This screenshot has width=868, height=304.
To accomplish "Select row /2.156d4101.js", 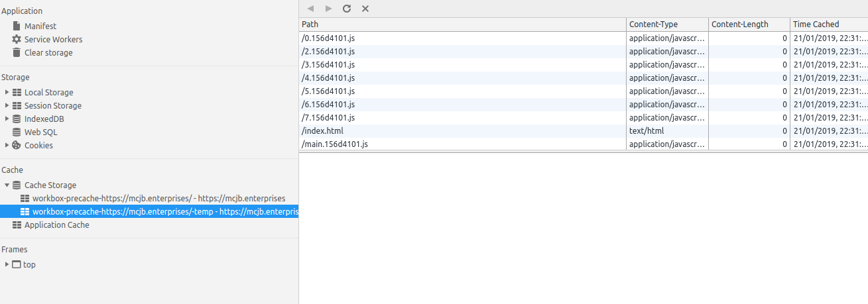I will pyautogui.click(x=584, y=51).
